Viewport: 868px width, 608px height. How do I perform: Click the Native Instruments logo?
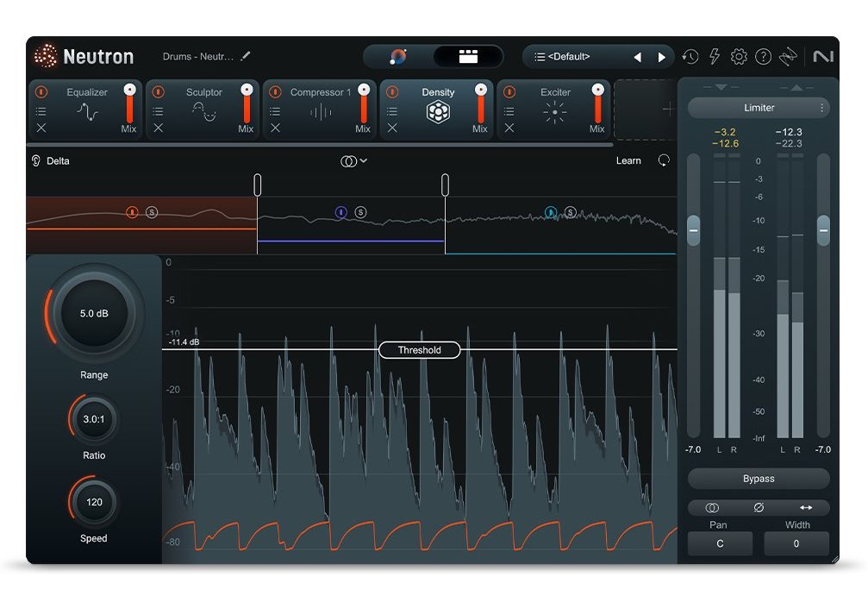click(x=823, y=56)
